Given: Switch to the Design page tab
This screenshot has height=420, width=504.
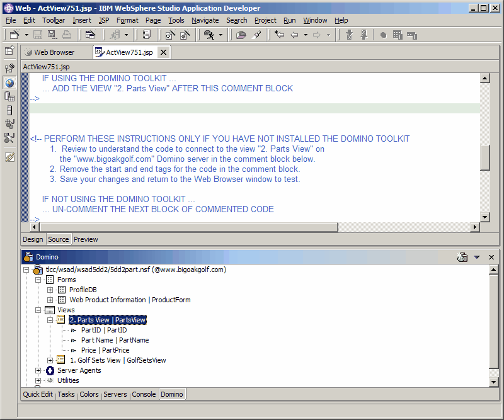Looking at the screenshot, I should click(x=33, y=239).
